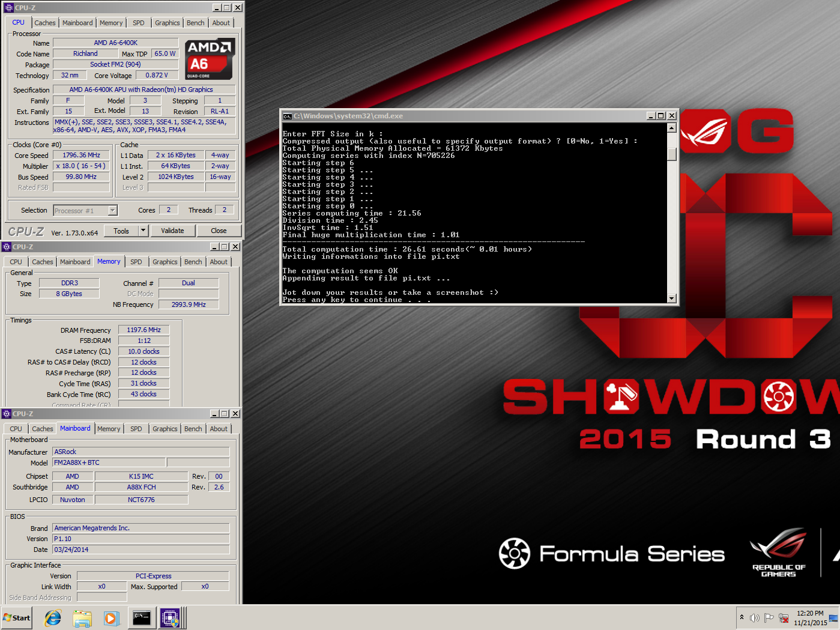Click the Graphic Interface Version PCI-Express
The image size is (840, 630).
(153, 576)
